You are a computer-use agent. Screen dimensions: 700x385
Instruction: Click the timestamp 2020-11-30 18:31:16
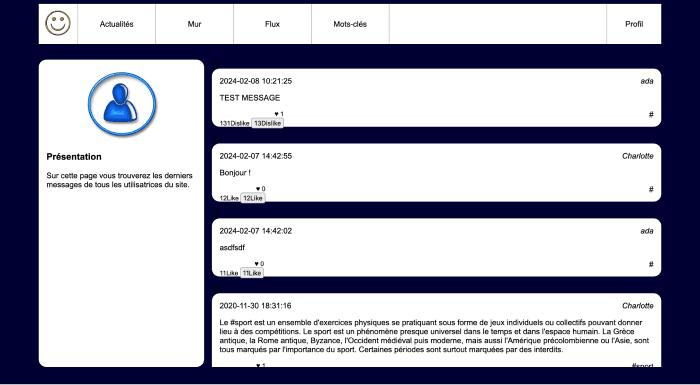(x=255, y=306)
